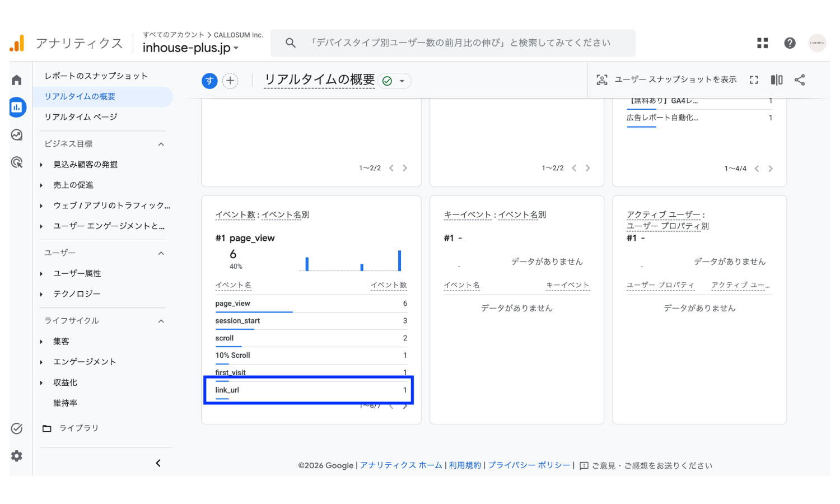840x504 pixels.
Task: Open イベント数 metric selector in card title
Action: point(235,215)
